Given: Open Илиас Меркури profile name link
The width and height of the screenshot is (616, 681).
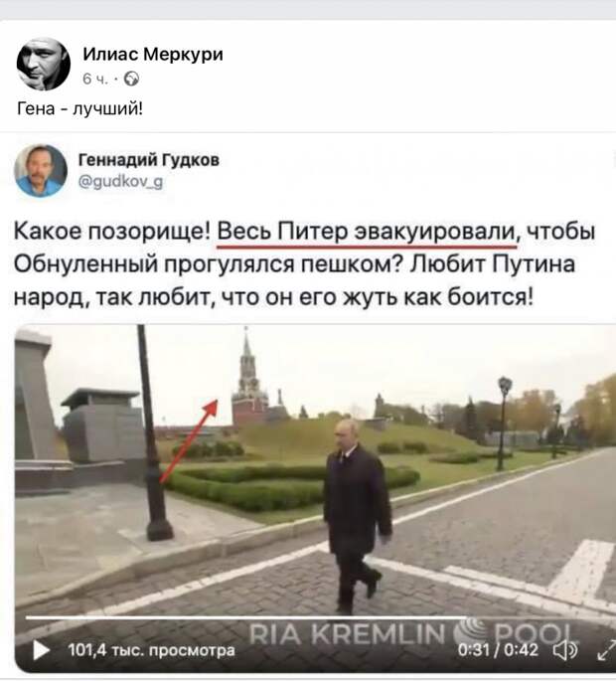Looking at the screenshot, I should click(x=153, y=55).
